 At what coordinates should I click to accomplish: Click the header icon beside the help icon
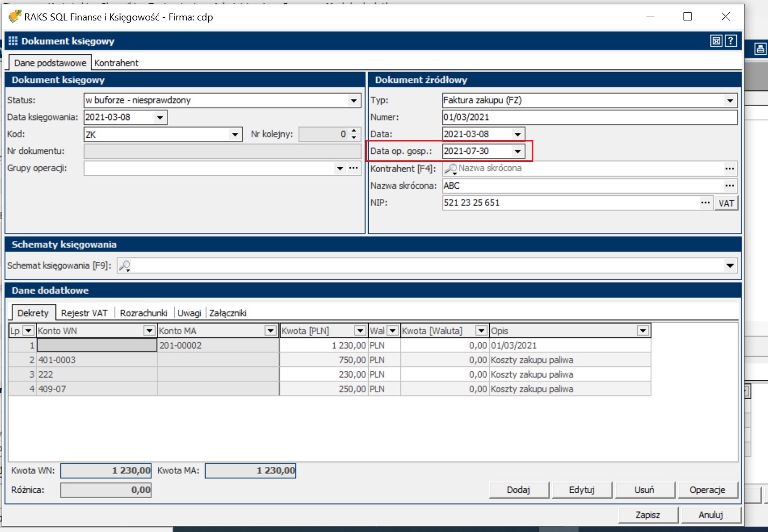coord(716,41)
